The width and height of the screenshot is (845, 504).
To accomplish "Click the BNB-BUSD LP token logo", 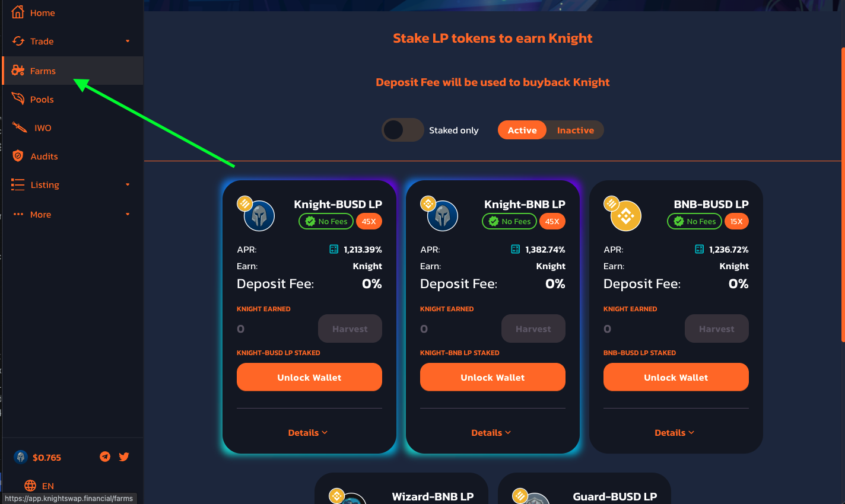I will pos(625,215).
